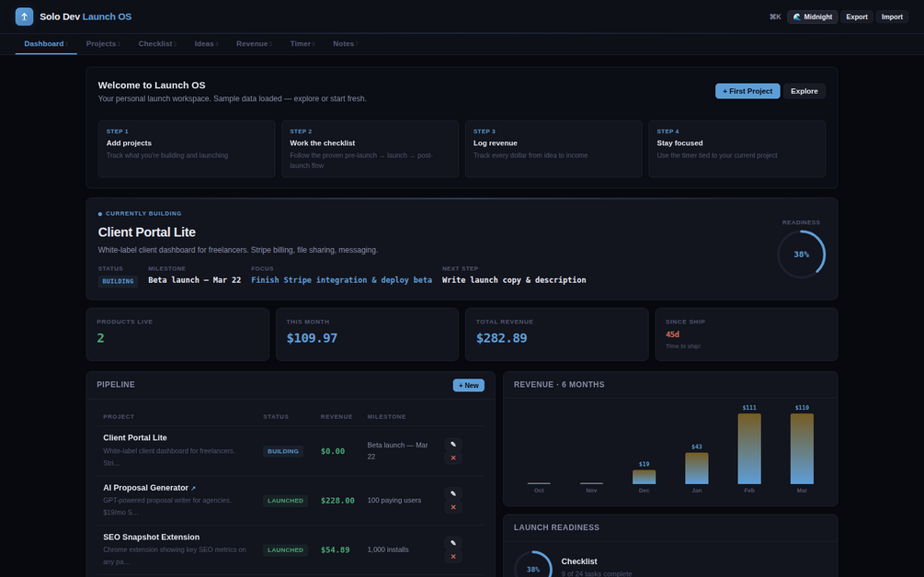Image resolution: width=924 pixels, height=577 pixels.
Task: Open the Checklist tab
Action: [x=157, y=44]
